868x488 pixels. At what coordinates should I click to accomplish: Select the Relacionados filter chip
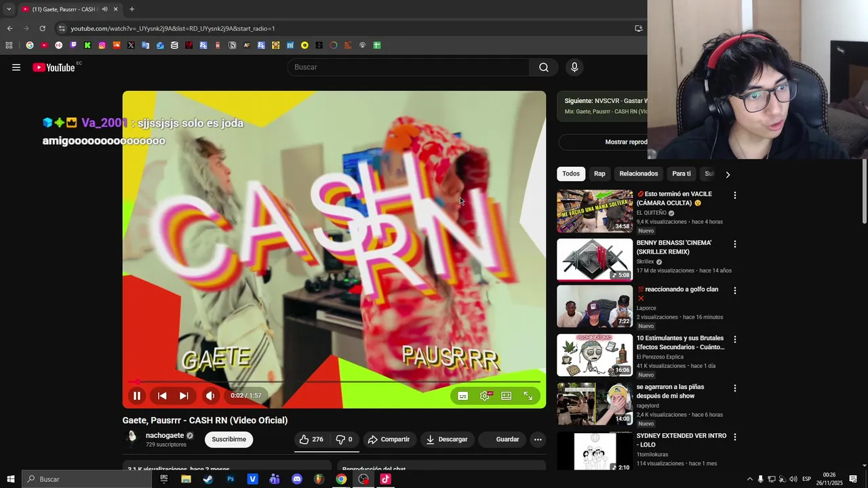point(639,174)
